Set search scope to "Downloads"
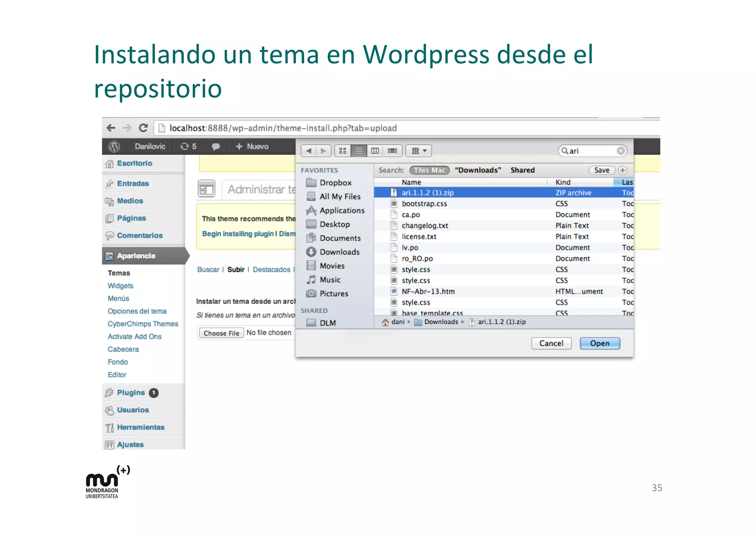Screen dimensions: 756x534 [x=478, y=170]
